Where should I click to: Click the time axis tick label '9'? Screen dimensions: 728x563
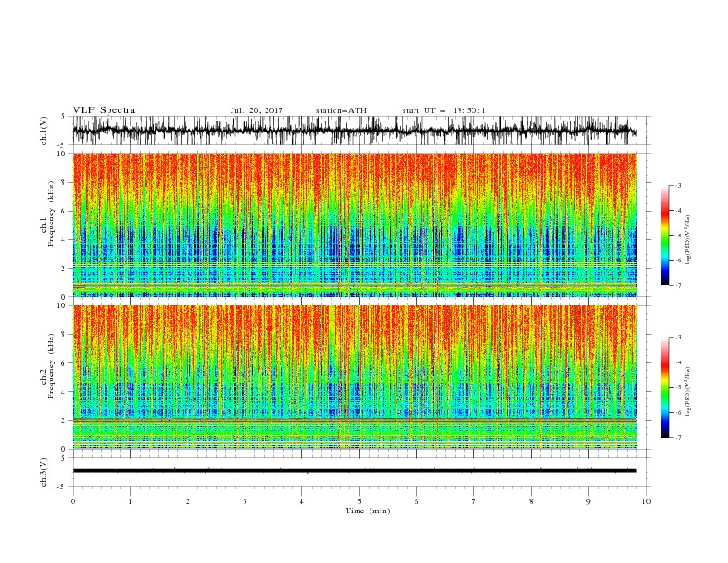588,501
